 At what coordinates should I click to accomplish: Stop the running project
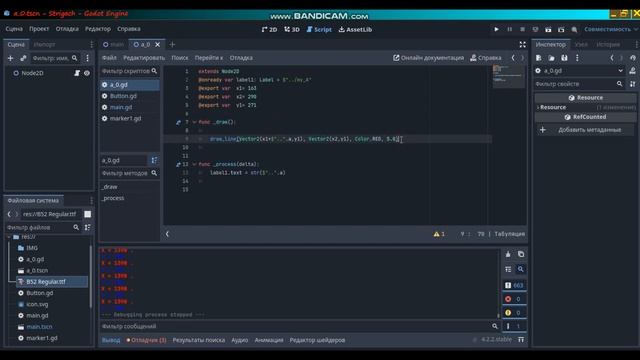tap(522, 29)
